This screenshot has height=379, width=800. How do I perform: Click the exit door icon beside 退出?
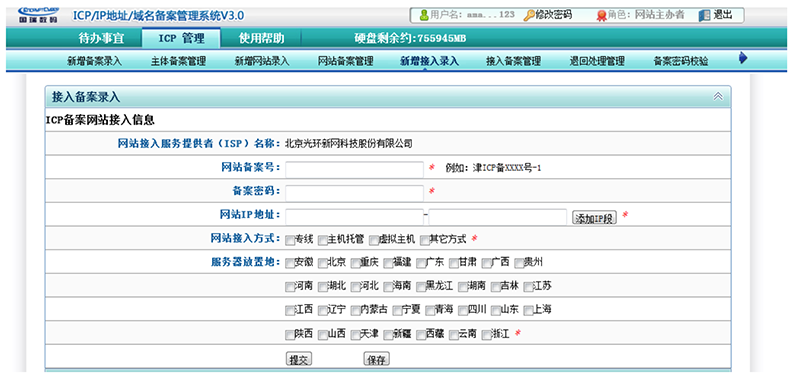[705, 15]
